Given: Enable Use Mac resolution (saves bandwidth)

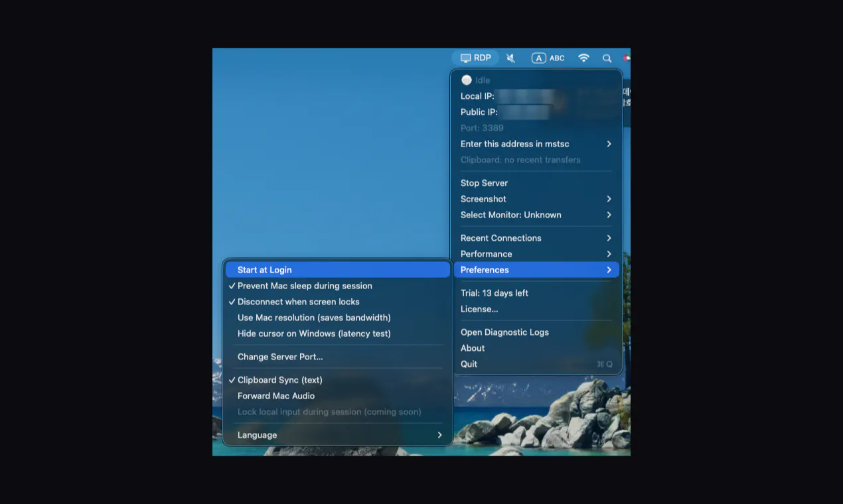Looking at the screenshot, I should pos(338,318).
